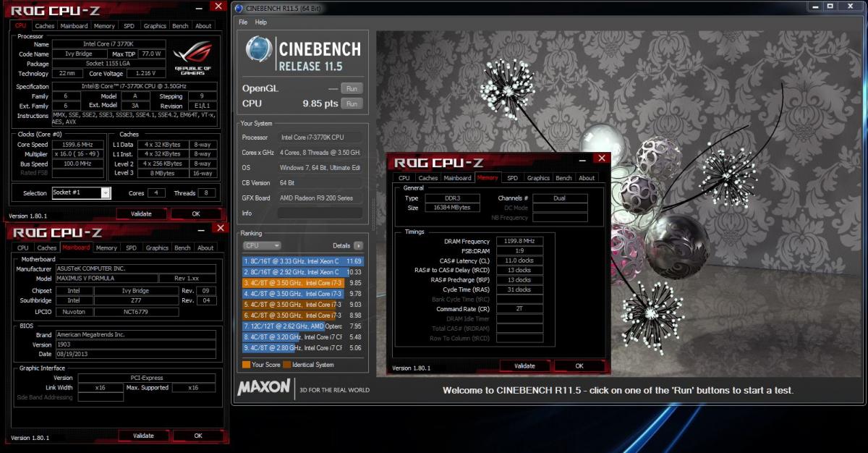Open Graphics tab in CPU-Z Mainboard window
This screenshot has height=453, width=868.
[157, 247]
